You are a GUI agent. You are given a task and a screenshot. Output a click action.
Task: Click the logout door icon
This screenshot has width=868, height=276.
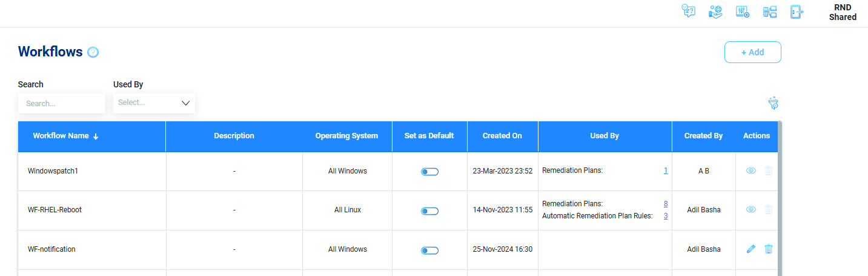coord(797,11)
